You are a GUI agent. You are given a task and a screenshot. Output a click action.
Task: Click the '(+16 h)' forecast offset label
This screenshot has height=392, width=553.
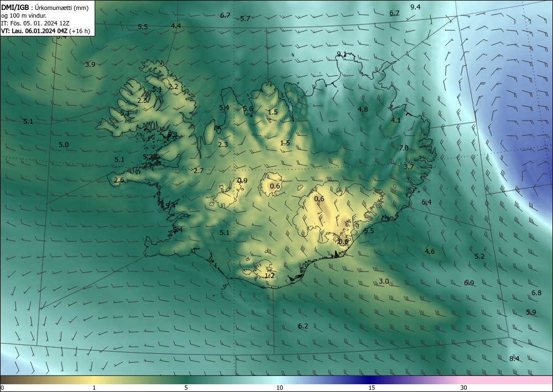[80, 31]
